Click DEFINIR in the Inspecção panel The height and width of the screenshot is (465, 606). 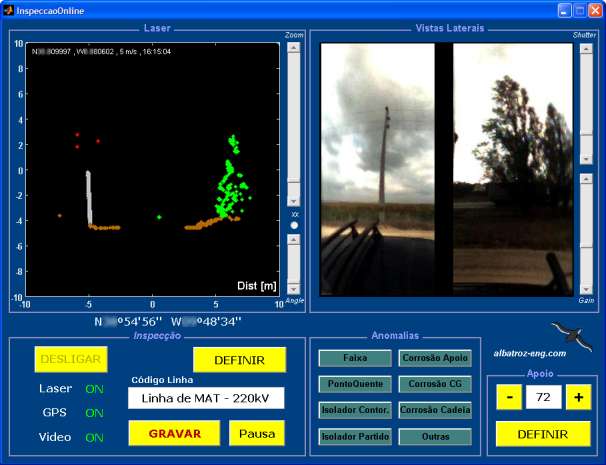(240, 360)
